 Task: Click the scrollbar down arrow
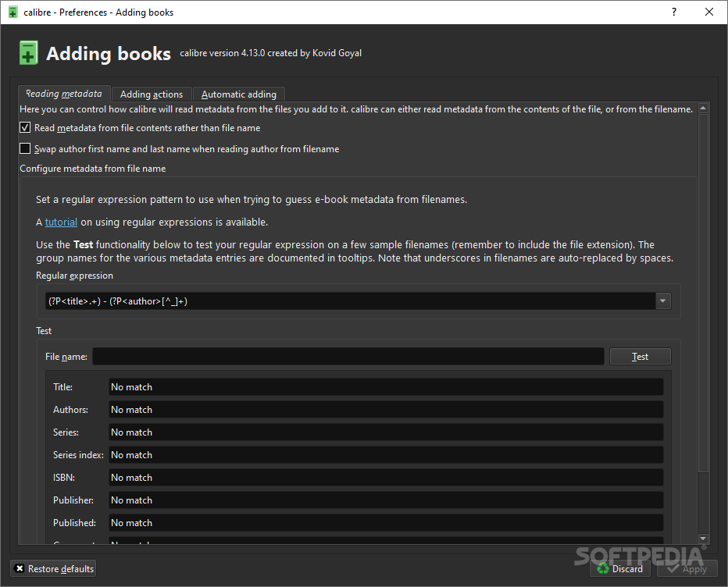pyautogui.click(x=703, y=539)
